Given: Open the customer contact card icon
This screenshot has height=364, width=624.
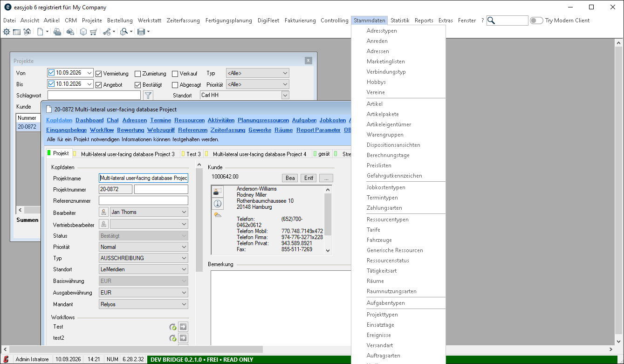Looking at the screenshot, I should click(218, 192).
